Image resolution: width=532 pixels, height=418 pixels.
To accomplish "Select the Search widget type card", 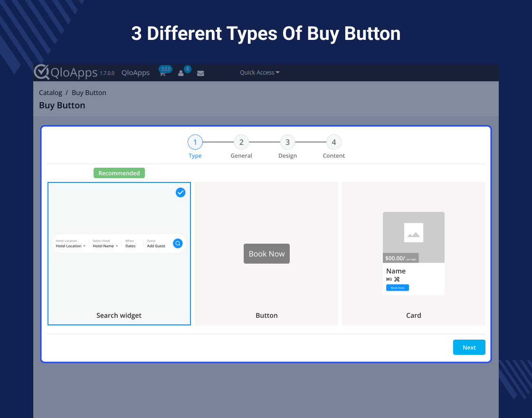I will click(x=119, y=254).
